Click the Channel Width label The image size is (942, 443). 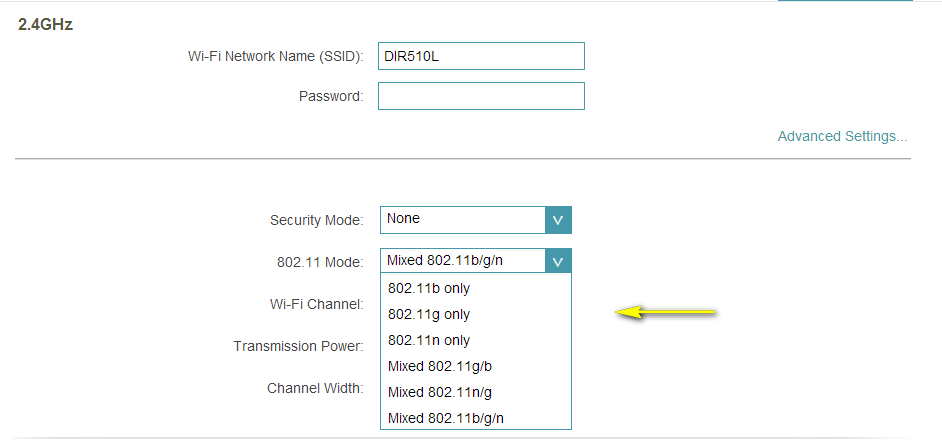point(314,388)
